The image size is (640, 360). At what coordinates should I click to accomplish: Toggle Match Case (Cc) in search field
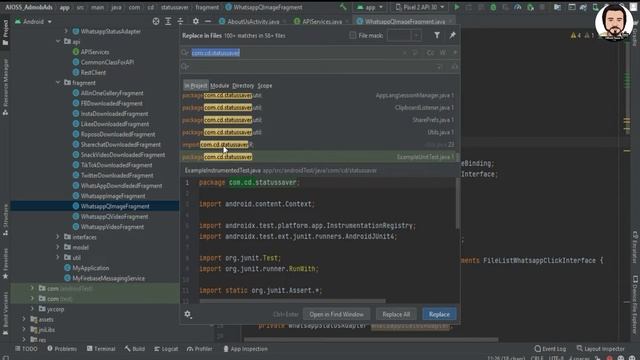[x=430, y=53]
